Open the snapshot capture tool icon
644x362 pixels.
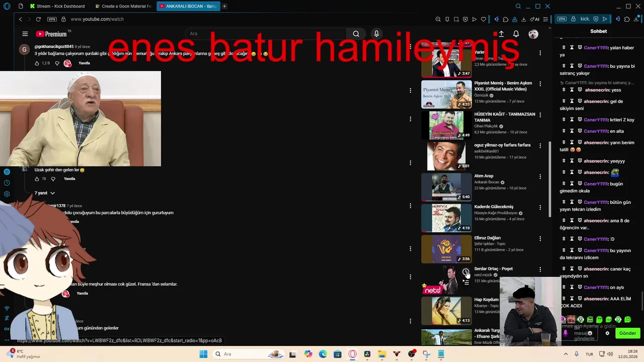(456, 19)
